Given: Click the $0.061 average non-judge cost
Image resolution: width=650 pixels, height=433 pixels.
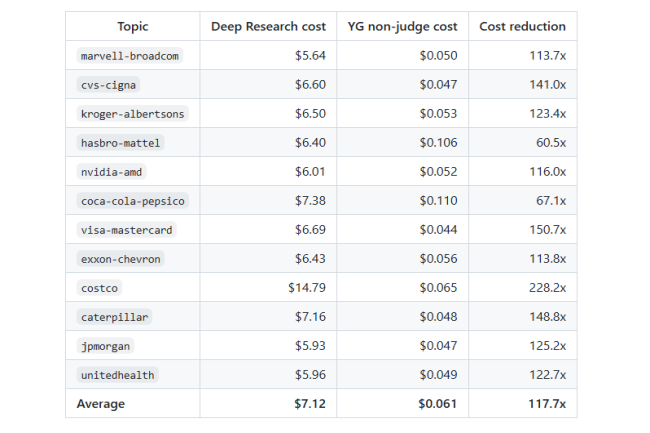Looking at the screenshot, I should tap(437, 404).
